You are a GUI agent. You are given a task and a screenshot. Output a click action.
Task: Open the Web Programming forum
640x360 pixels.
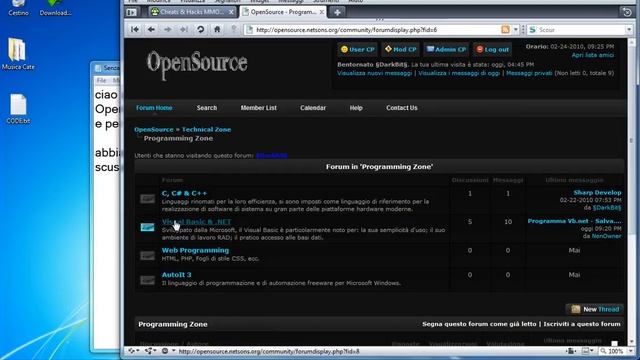click(x=195, y=250)
